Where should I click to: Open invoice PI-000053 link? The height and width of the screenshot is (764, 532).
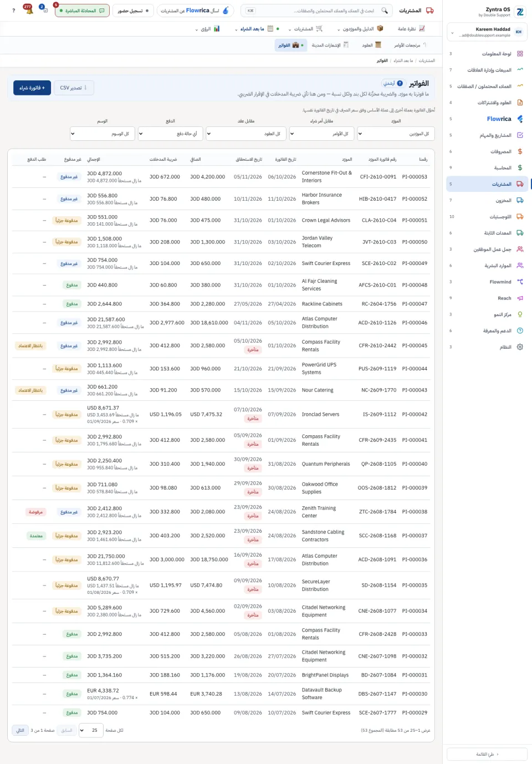click(415, 177)
